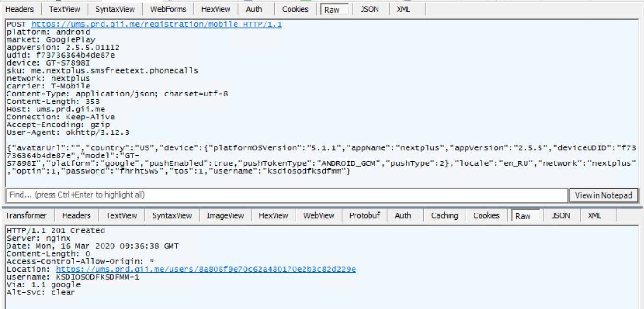
Task: Switch to the response Raw tab
Action: tap(523, 216)
